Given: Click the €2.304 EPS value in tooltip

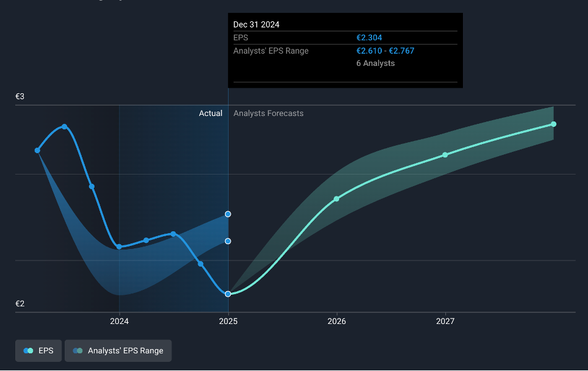Looking at the screenshot, I should coord(369,38).
